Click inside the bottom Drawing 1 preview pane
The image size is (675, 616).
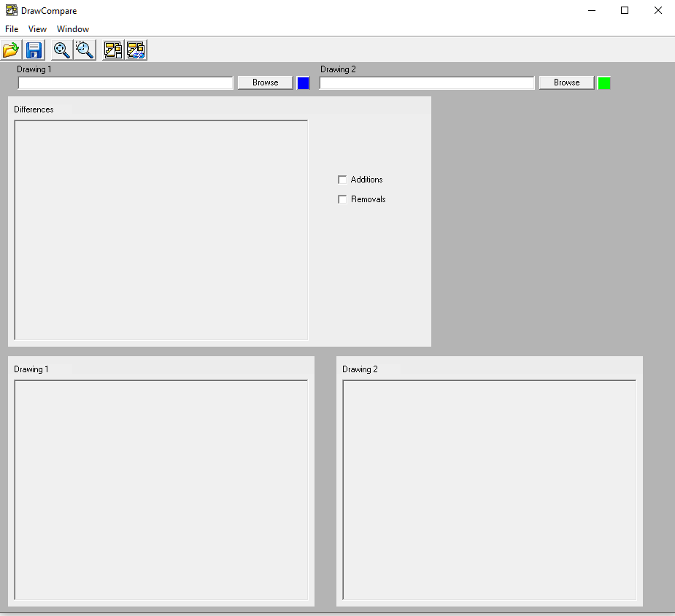pos(161,490)
